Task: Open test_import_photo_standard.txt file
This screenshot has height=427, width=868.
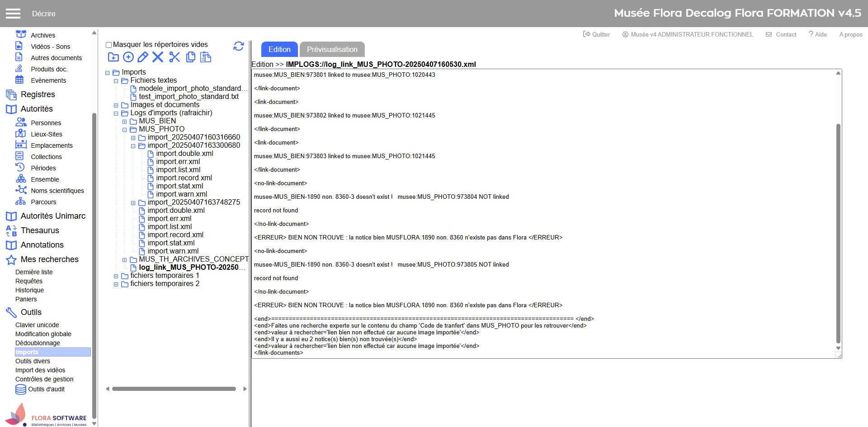Action: point(189,96)
